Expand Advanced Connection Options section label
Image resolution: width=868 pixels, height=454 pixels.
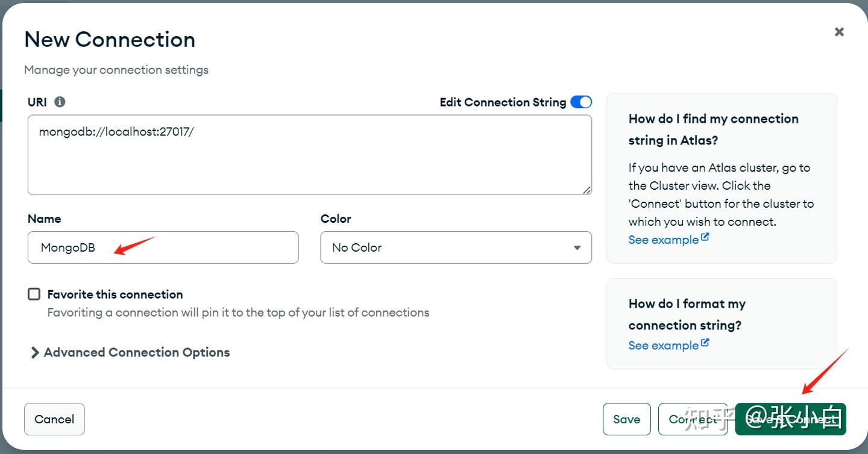[x=137, y=353]
